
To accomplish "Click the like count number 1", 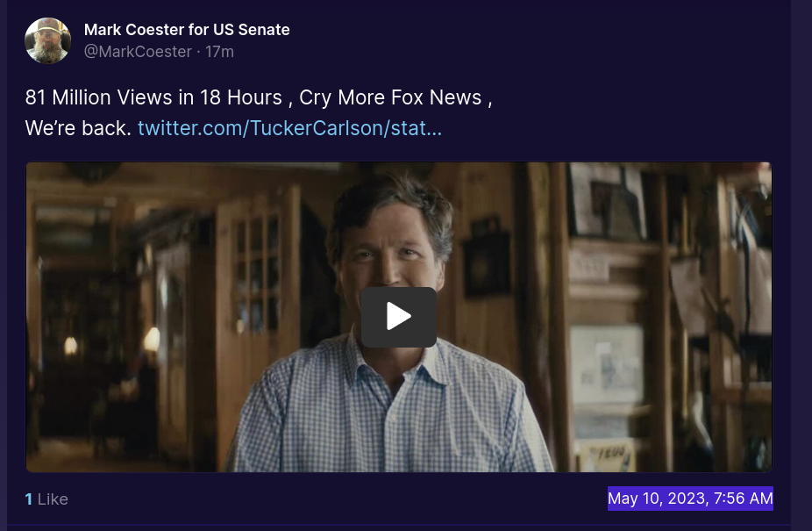I will [x=28, y=499].
